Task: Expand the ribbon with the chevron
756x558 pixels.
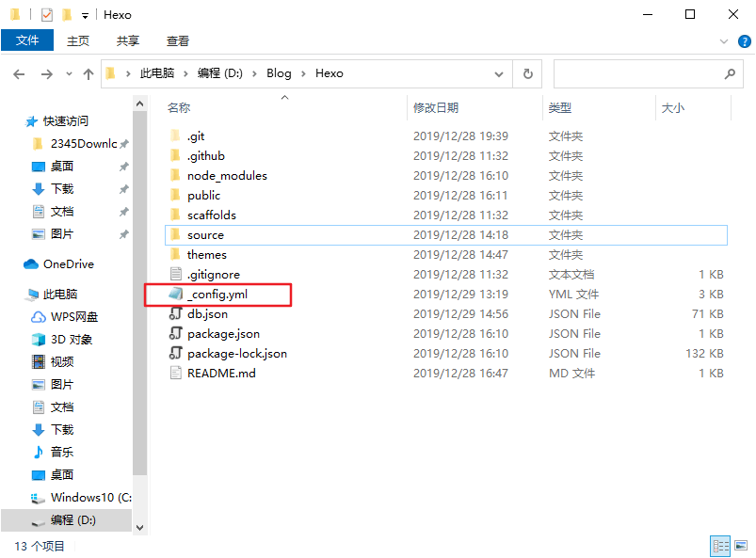Action: 723,41
